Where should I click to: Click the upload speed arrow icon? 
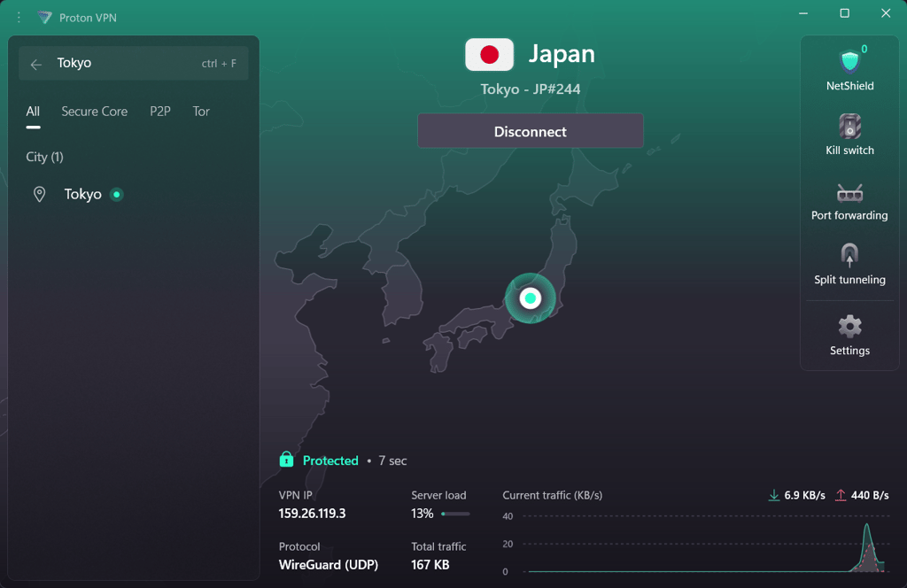point(841,495)
